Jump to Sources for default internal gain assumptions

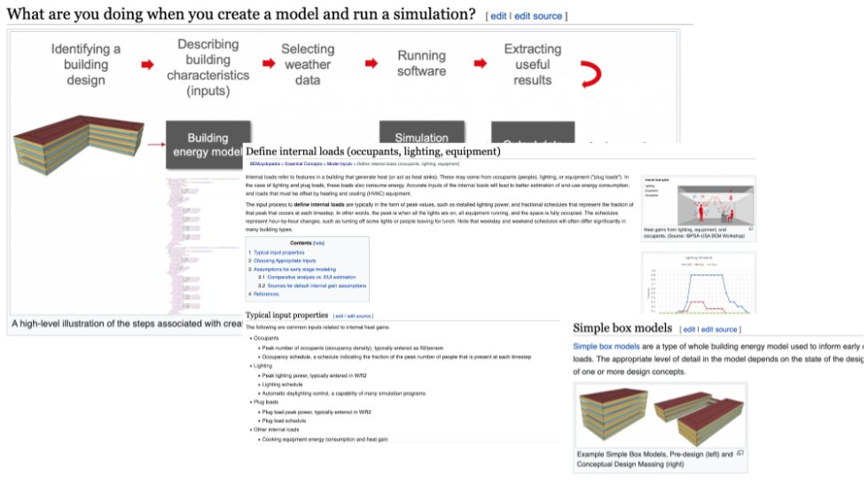(x=317, y=286)
